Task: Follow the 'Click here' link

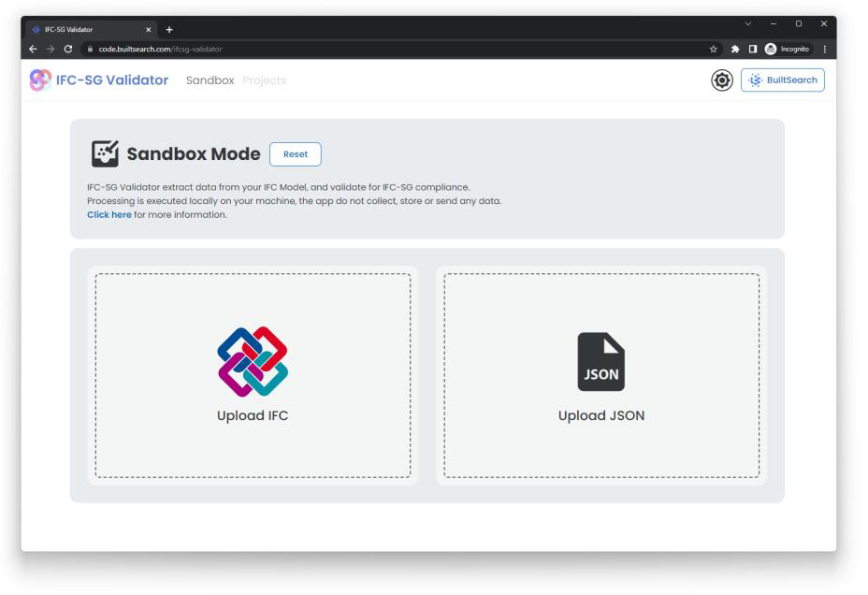Action: (109, 215)
